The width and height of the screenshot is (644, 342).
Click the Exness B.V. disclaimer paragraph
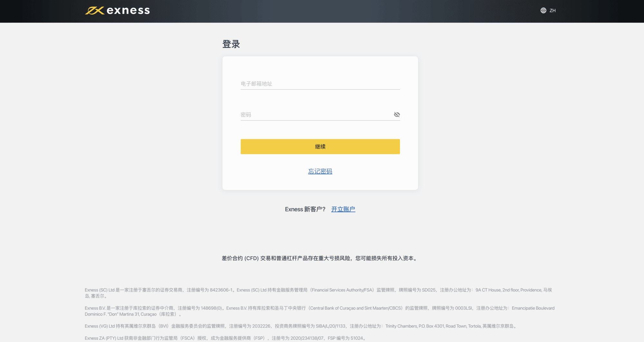coord(319,311)
